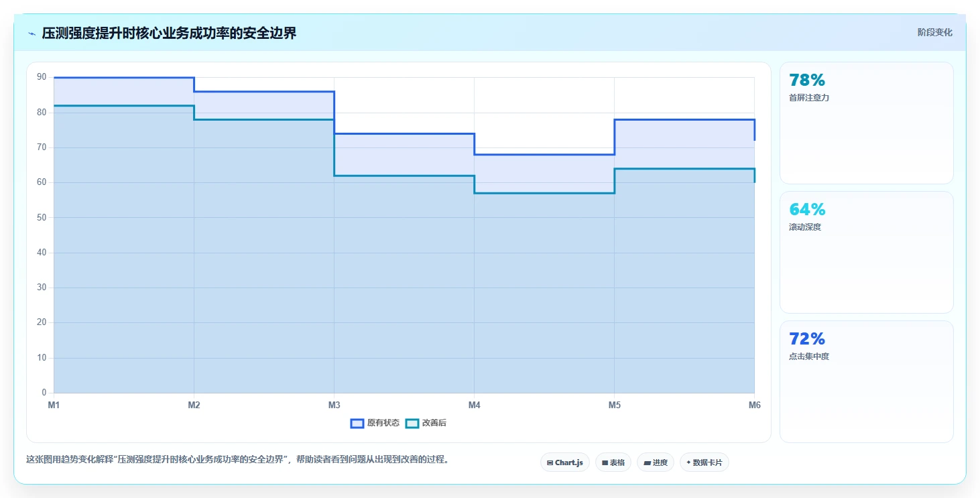This screenshot has height=498, width=980.
Task: Click the 60 value on the y-axis
Action: [x=42, y=182]
